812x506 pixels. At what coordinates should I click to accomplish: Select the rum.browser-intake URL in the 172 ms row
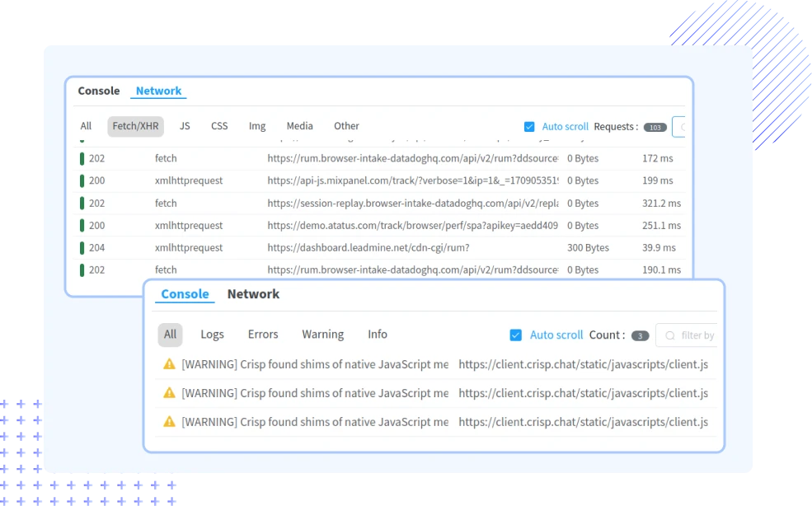pos(413,158)
